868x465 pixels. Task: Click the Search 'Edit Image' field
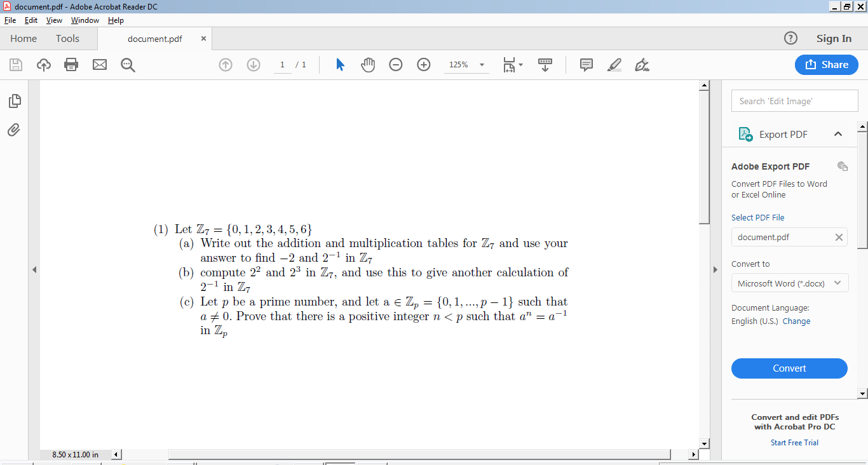click(794, 100)
